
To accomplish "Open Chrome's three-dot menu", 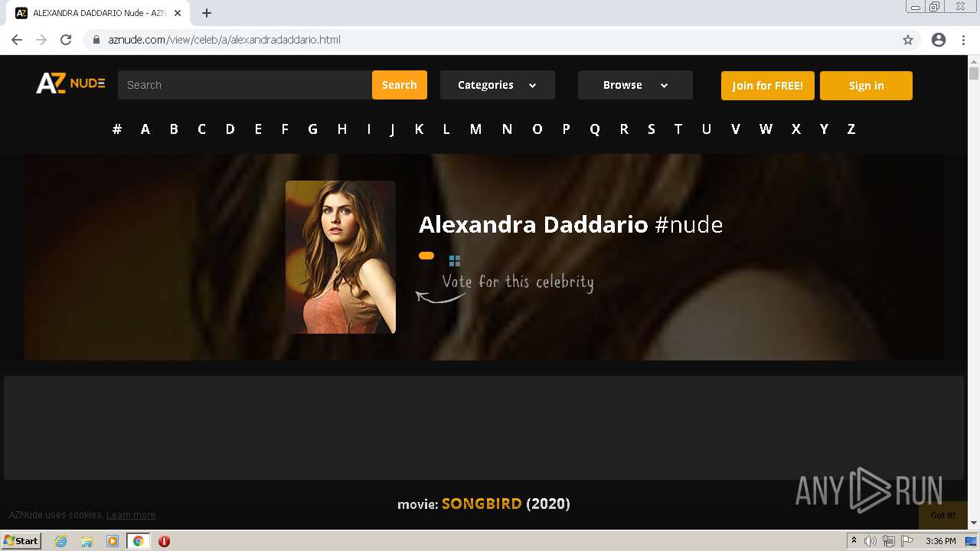I will coord(963,40).
